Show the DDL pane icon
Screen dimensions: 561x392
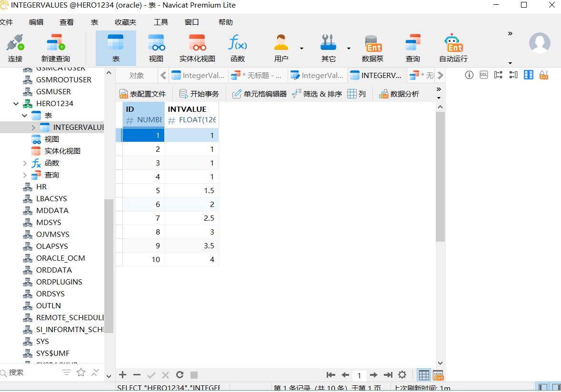tap(484, 75)
